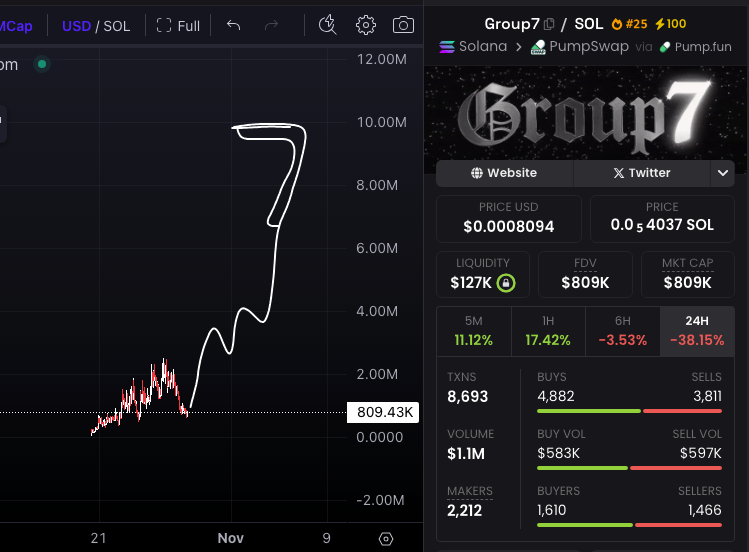The width and height of the screenshot is (749, 552).
Task: Click the Group7 banner image
Action: point(585,113)
